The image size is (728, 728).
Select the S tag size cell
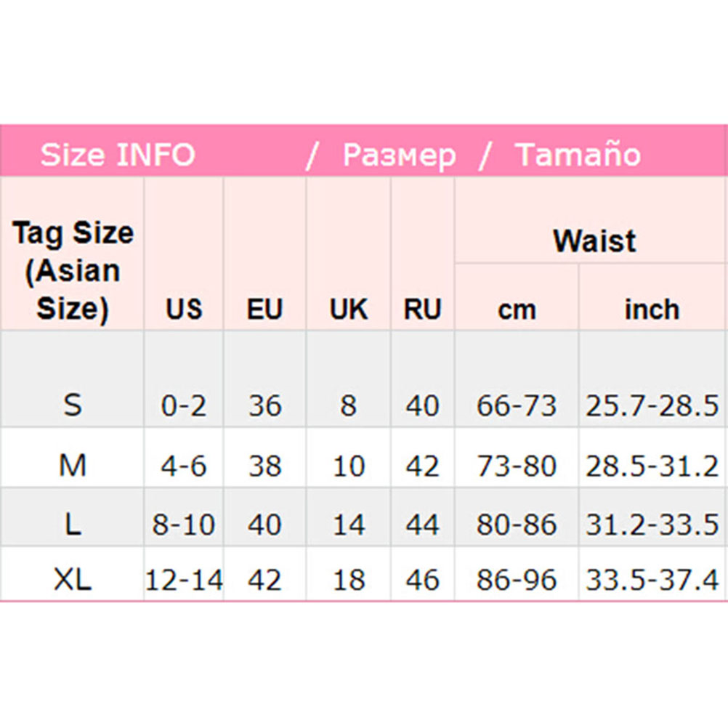click(x=73, y=405)
